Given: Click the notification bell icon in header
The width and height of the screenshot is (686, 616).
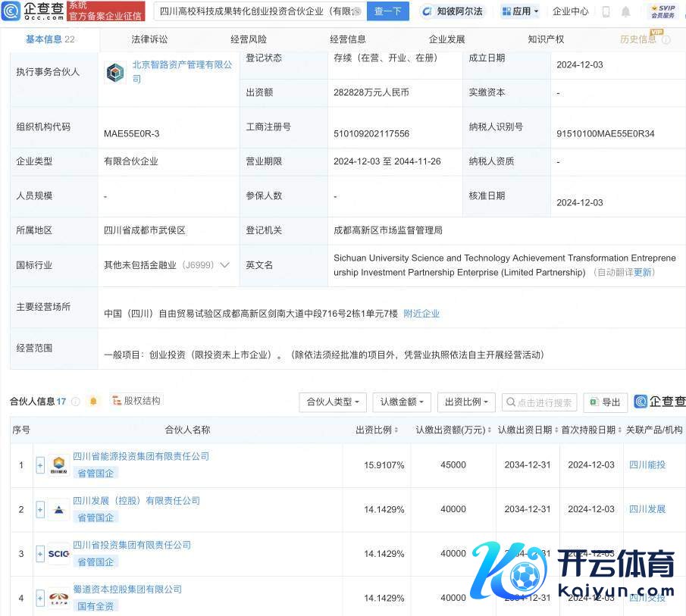Looking at the screenshot, I should pos(625,11).
